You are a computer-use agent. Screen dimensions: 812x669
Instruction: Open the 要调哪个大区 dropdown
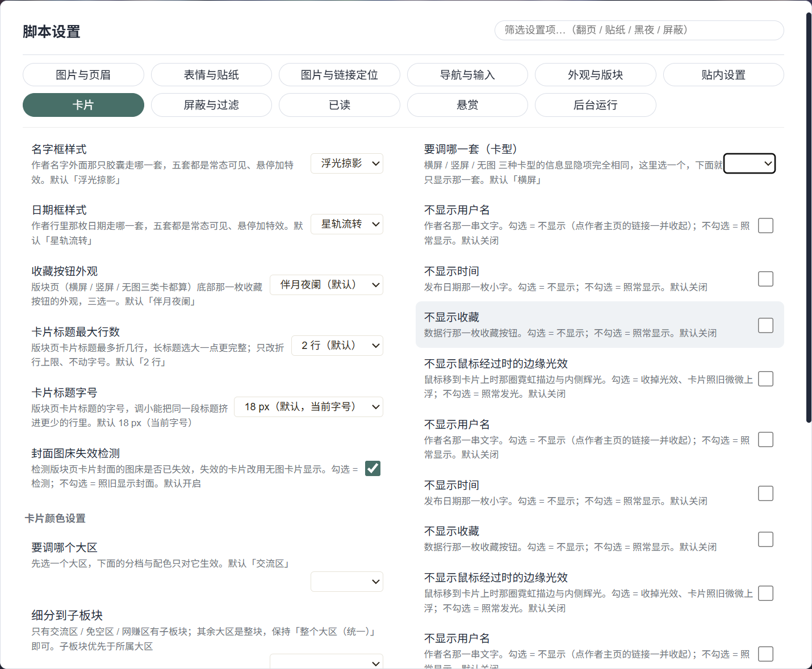click(347, 582)
